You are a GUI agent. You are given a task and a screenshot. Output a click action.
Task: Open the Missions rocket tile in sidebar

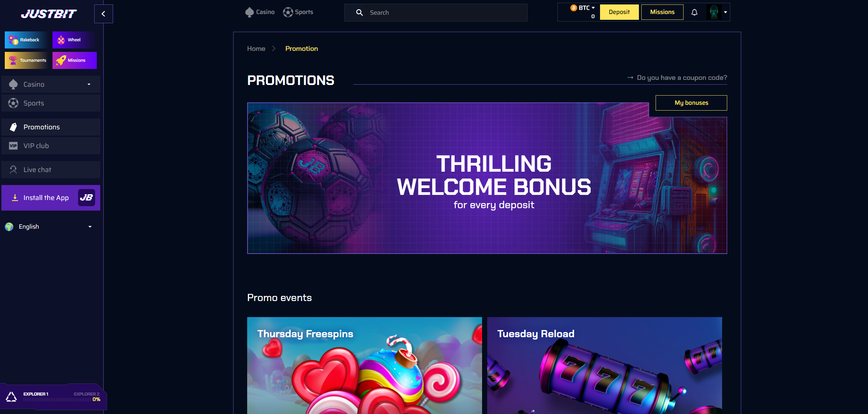[74, 60]
